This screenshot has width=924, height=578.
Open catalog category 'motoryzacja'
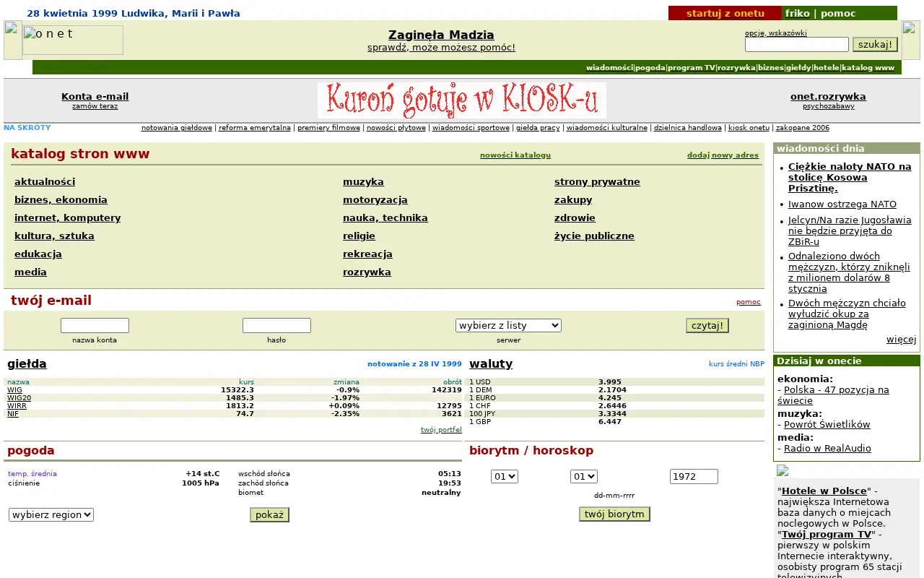375,199
